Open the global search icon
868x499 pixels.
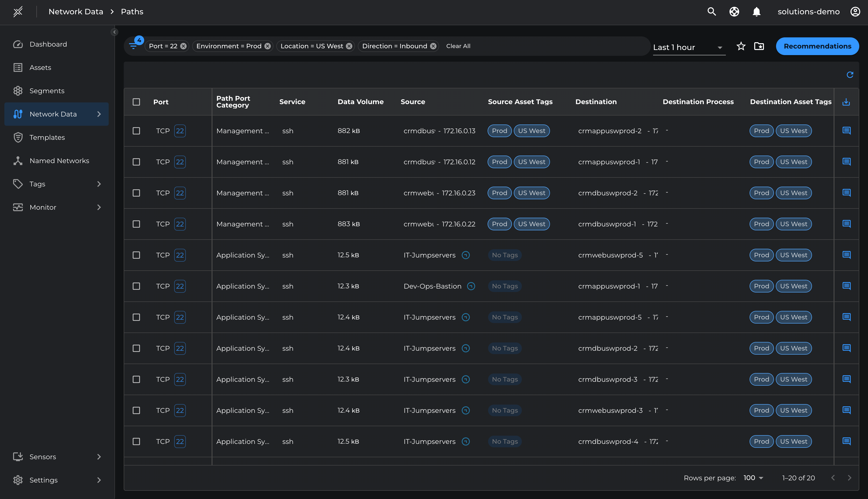(x=712, y=11)
